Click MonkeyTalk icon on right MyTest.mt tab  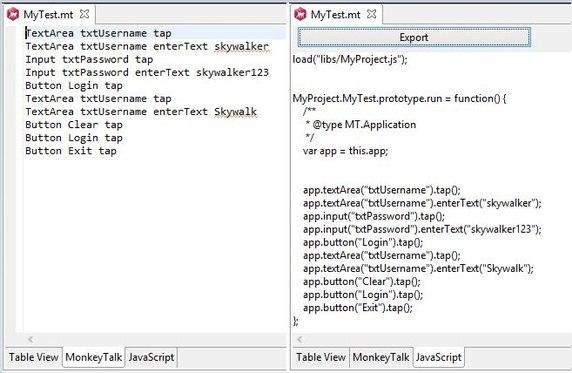tap(300, 14)
